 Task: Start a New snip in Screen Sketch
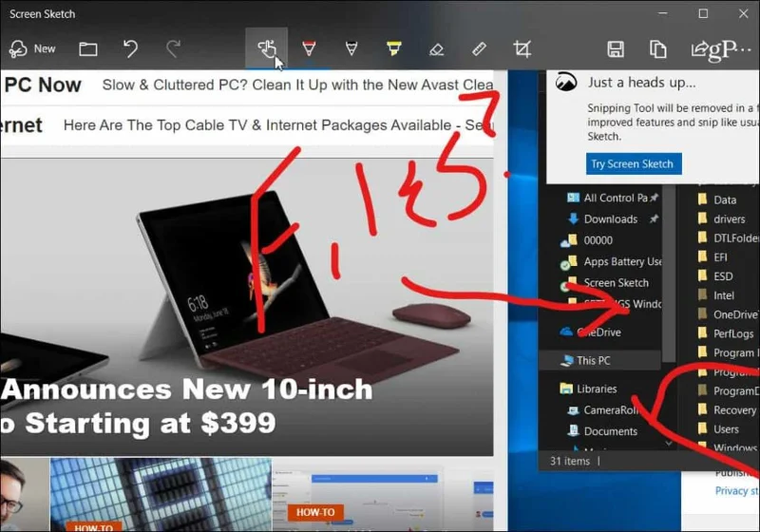point(32,49)
